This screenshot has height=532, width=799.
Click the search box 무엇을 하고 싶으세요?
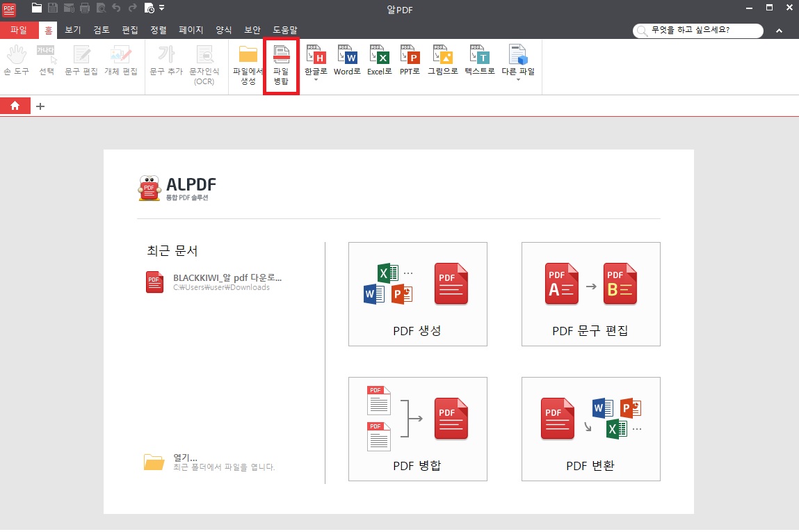click(697, 31)
